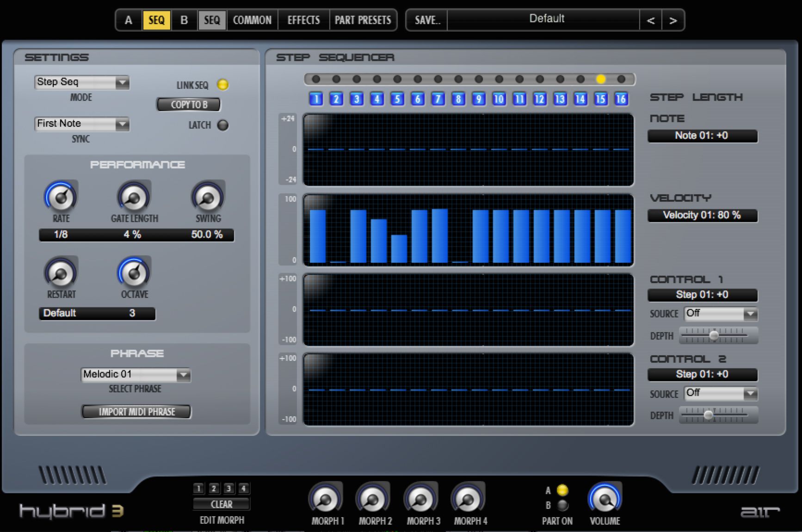Toggle Edit Morph button 1
This screenshot has height=532, width=802.
click(x=199, y=489)
